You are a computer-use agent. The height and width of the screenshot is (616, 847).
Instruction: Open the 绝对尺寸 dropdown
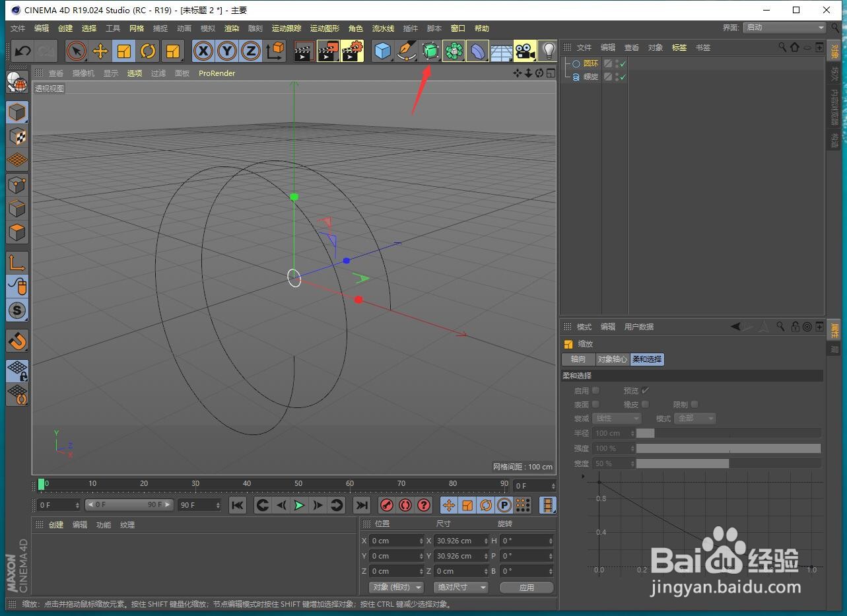tap(461, 587)
